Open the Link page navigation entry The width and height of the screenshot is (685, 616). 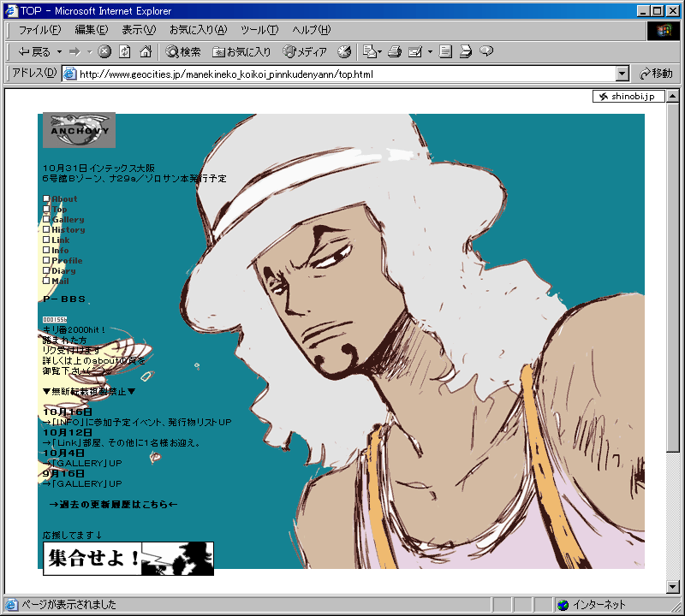pos(60,240)
